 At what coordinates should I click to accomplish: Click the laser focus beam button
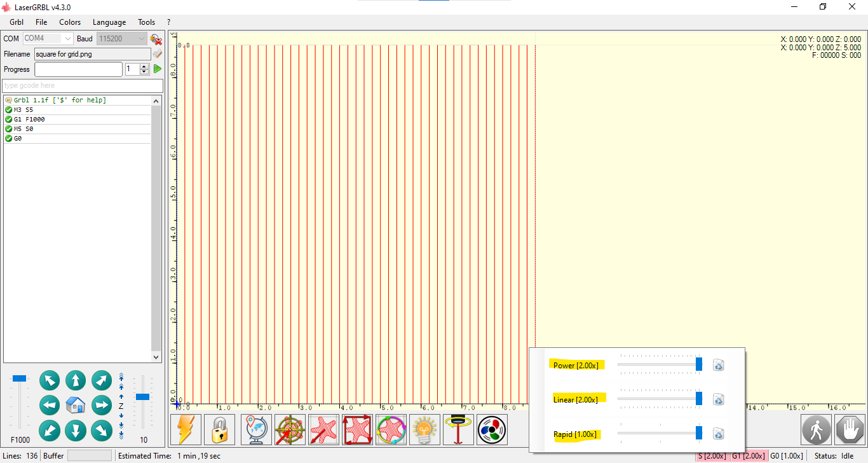(459, 430)
